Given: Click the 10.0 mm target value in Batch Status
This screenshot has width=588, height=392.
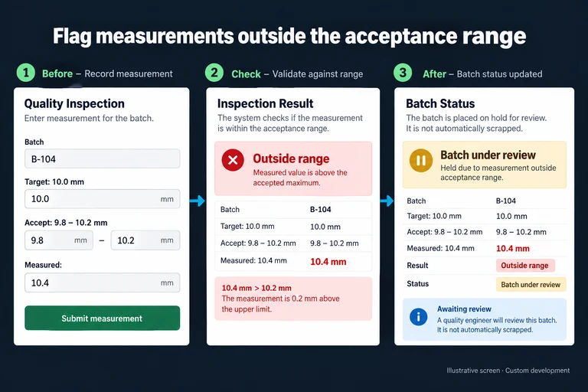Looking at the screenshot, I should (511, 216).
